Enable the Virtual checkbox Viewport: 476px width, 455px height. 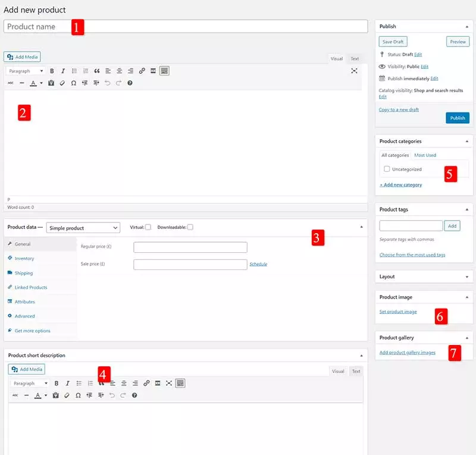click(148, 227)
